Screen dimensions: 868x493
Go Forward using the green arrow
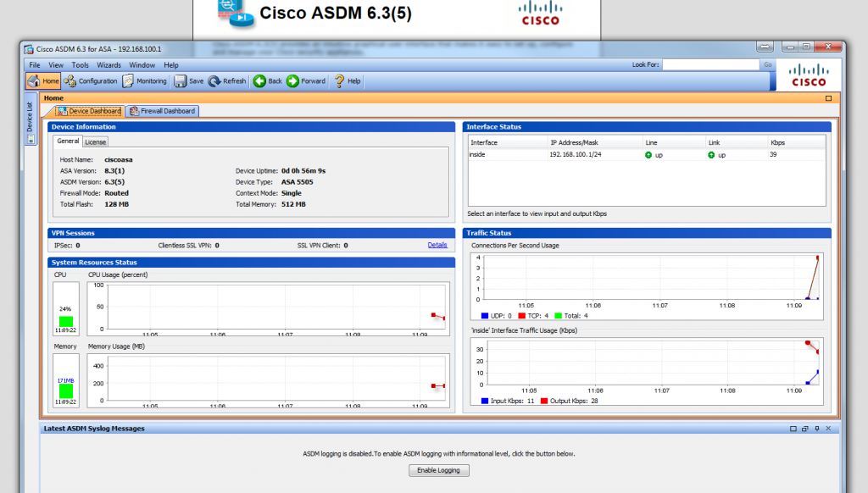pos(305,80)
